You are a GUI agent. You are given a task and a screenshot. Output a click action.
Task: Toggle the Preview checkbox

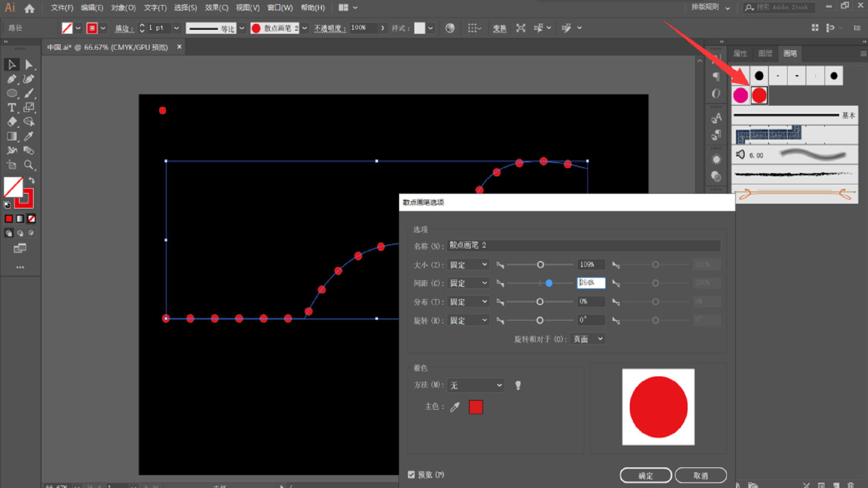(x=411, y=474)
